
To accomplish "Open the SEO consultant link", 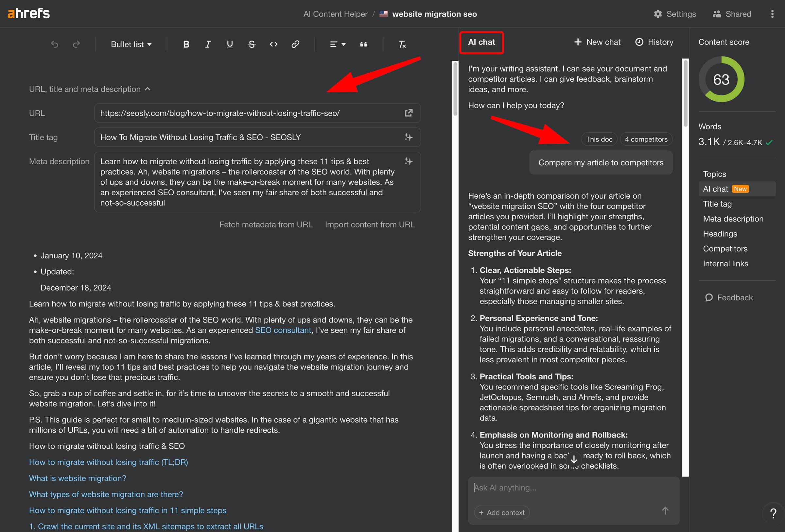I will [x=283, y=330].
